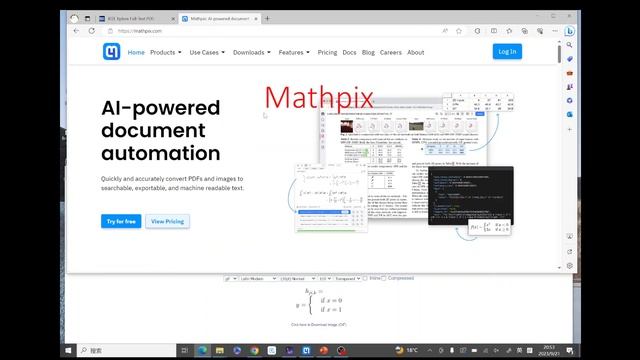Show hidden tray icons chevron
Image resolution: width=640 pixels, height=360 pixels.
click(x=430, y=350)
